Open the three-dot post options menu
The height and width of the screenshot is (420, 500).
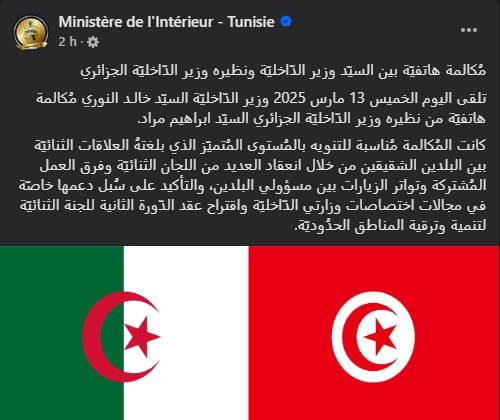pyautogui.click(x=469, y=30)
